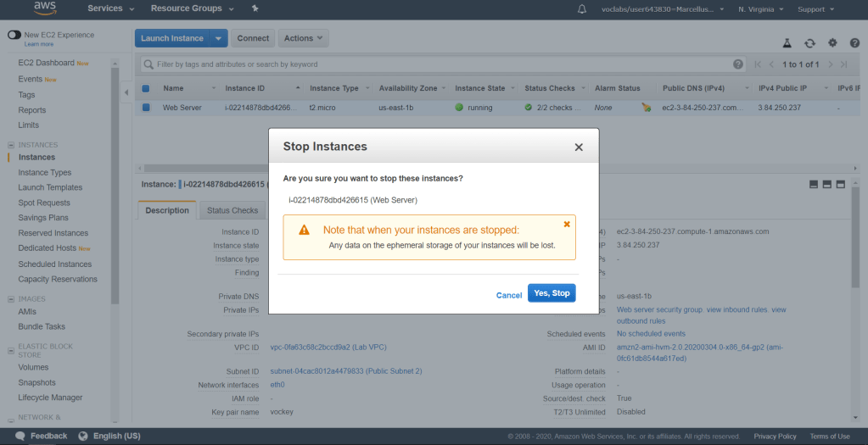The width and height of the screenshot is (868, 445).
Task: Open the flask experiments icon
Action: [x=787, y=43]
